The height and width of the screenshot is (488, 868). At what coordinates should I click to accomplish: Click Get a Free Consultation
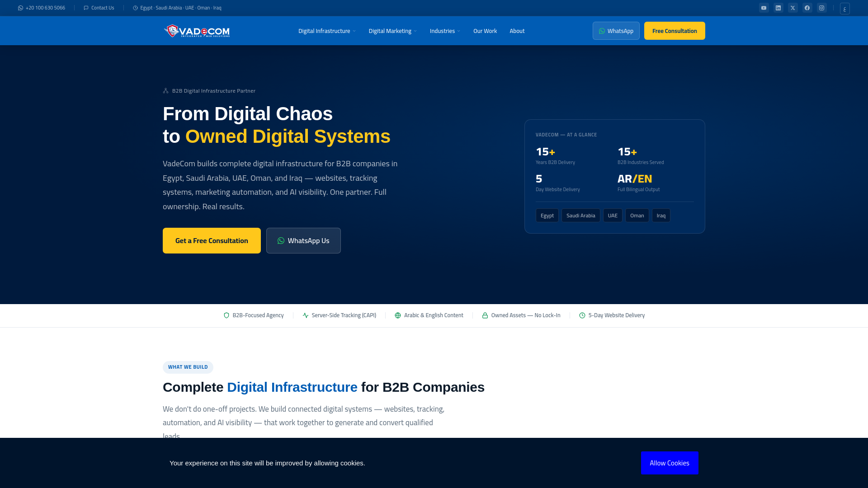coord(212,240)
